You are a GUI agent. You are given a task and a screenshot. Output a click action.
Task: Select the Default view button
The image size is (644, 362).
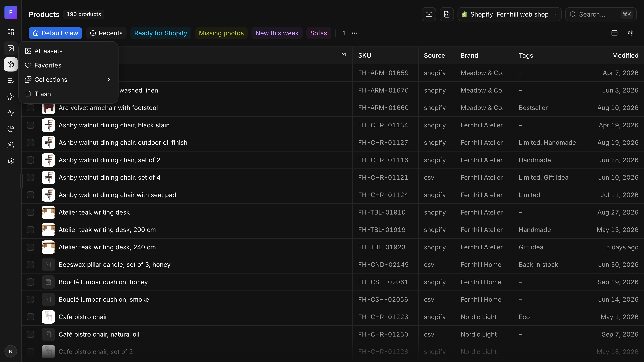click(55, 33)
